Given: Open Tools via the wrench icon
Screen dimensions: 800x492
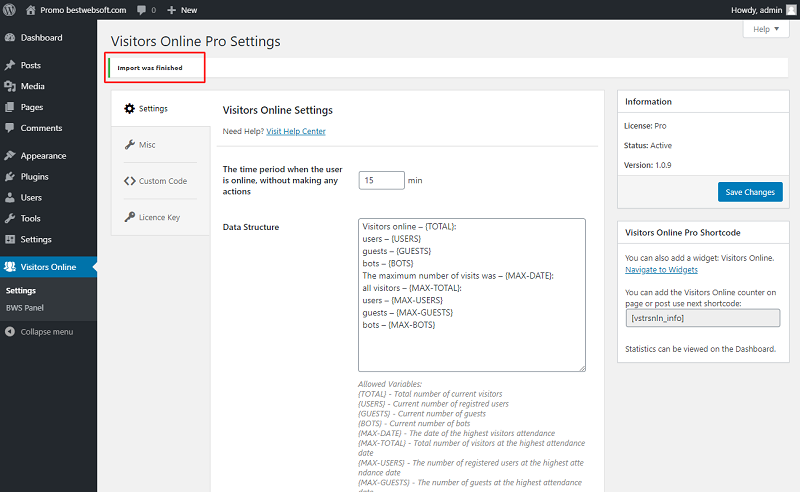Looking at the screenshot, I should (9, 218).
